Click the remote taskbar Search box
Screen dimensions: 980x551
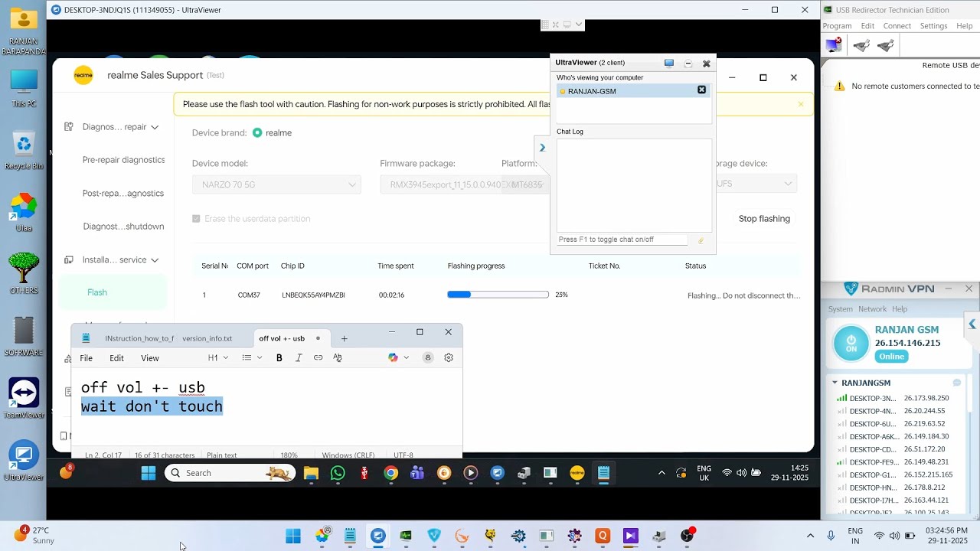(x=230, y=473)
